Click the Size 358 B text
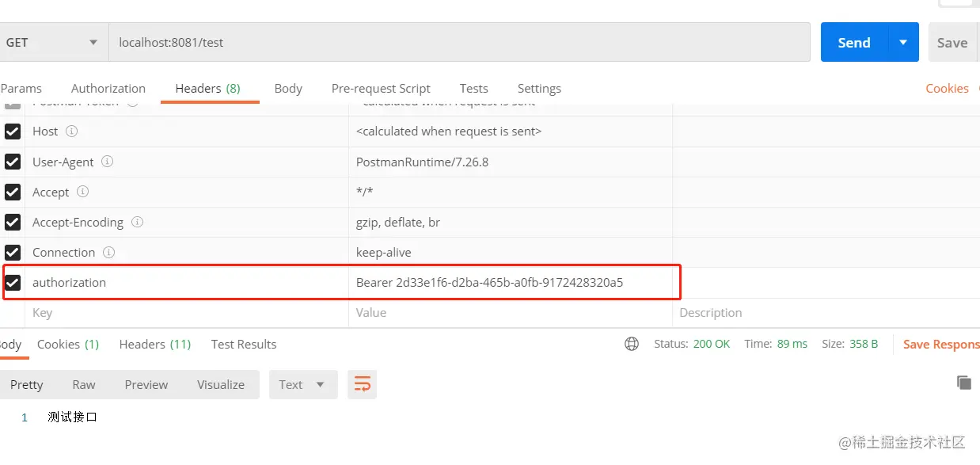 pos(850,344)
